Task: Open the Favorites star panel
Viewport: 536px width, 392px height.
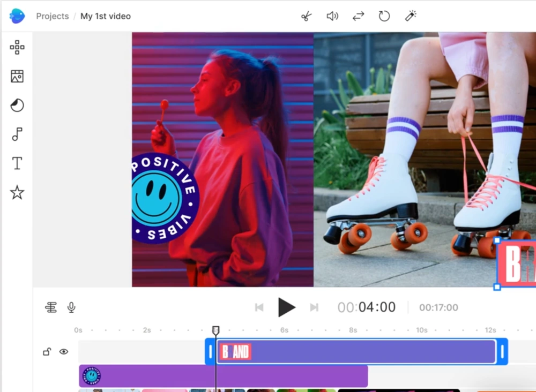Action: pyautogui.click(x=17, y=193)
